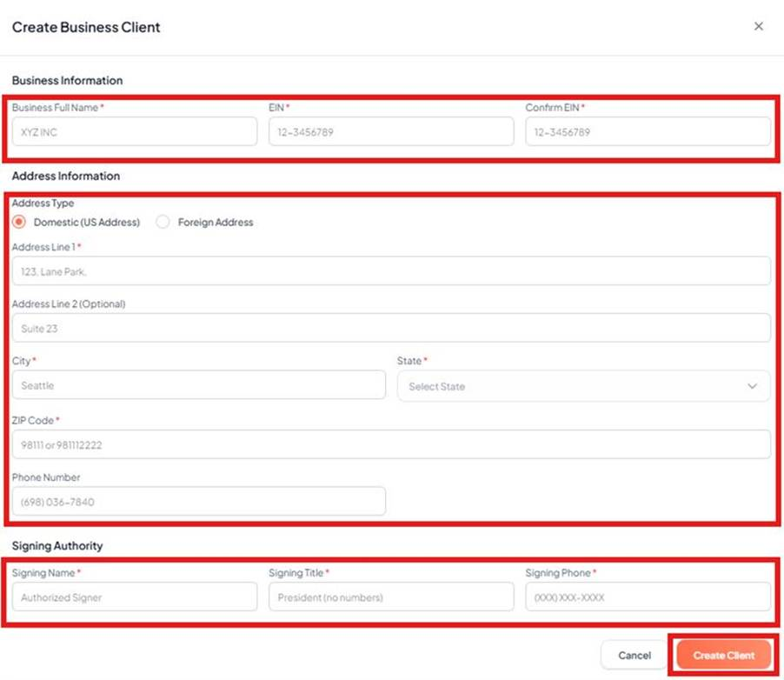Click the Domestic (US Address) label text
The image size is (784, 680).
click(86, 223)
